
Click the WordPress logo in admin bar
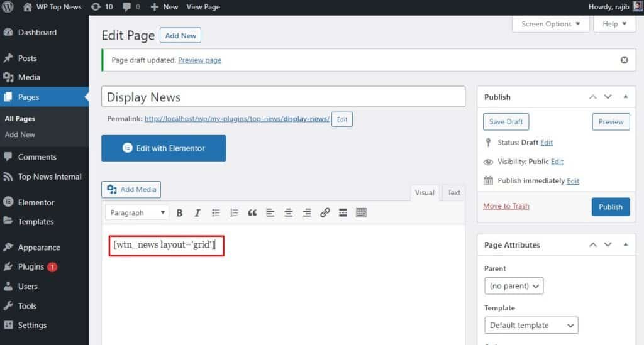coord(8,6)
